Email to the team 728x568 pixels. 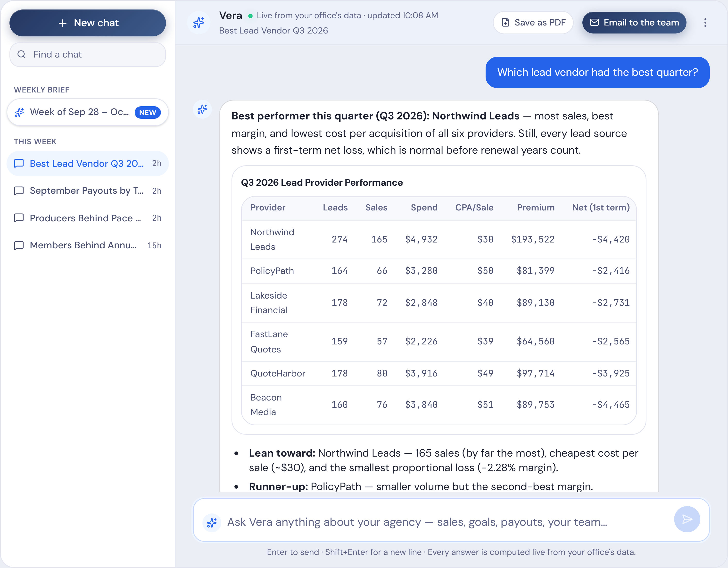pyautogui.click(x=634, y=22)
